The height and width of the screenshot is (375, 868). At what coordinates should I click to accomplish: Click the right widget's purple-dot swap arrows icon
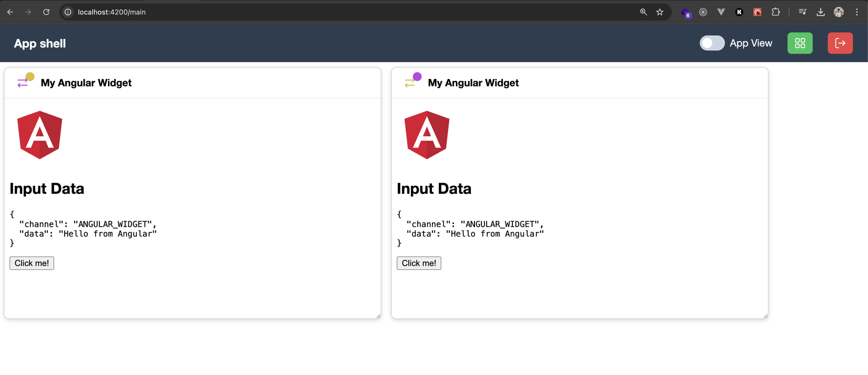(x=412, y=81)
